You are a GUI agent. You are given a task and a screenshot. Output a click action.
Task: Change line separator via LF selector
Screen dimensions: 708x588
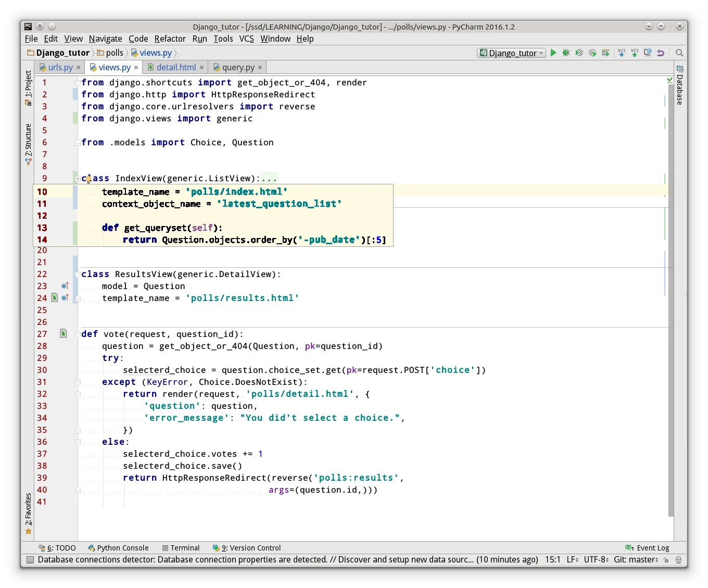click(573, 560)
